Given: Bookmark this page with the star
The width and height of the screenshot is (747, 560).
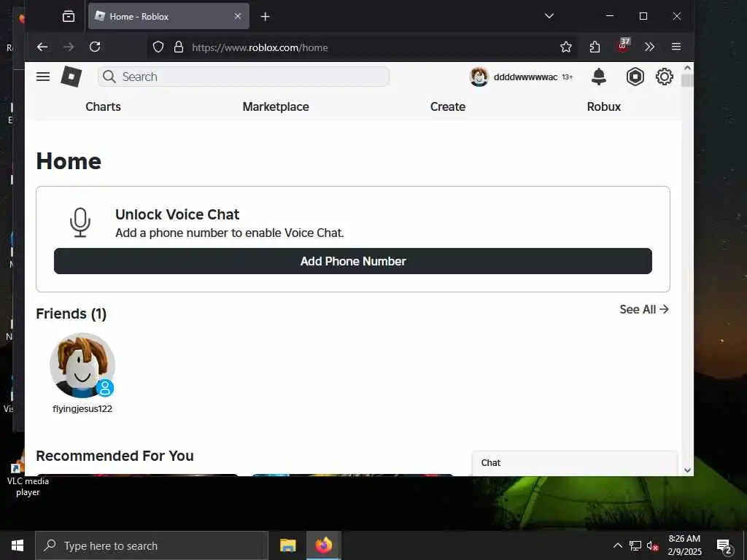Looking at the screenshot, I should pyautogui.click(x=566, y=47).
